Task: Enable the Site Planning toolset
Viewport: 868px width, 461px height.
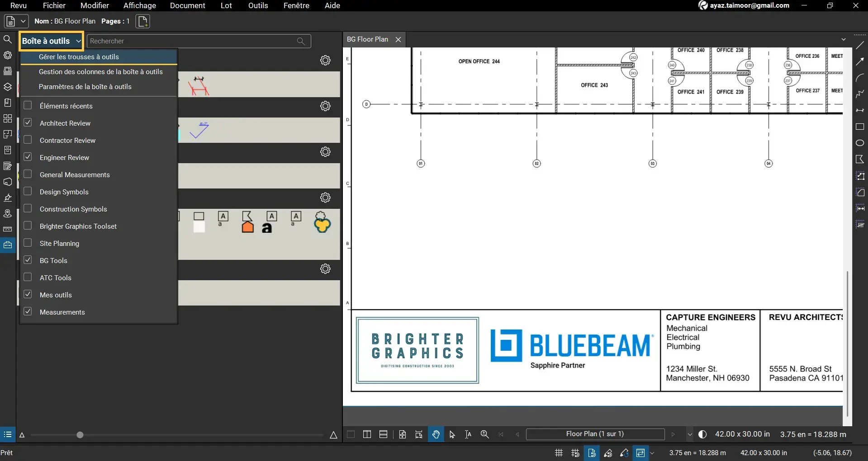Action: [x=28, y=243]
